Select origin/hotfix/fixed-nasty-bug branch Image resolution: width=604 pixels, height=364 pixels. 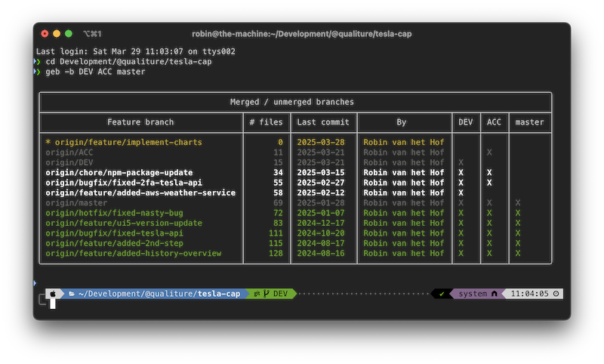(x=114, y=213)
